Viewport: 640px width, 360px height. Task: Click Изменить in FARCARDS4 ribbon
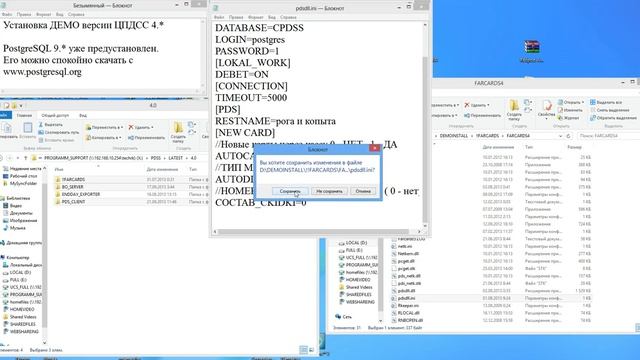pyautogui.click(x=570, y=110)
